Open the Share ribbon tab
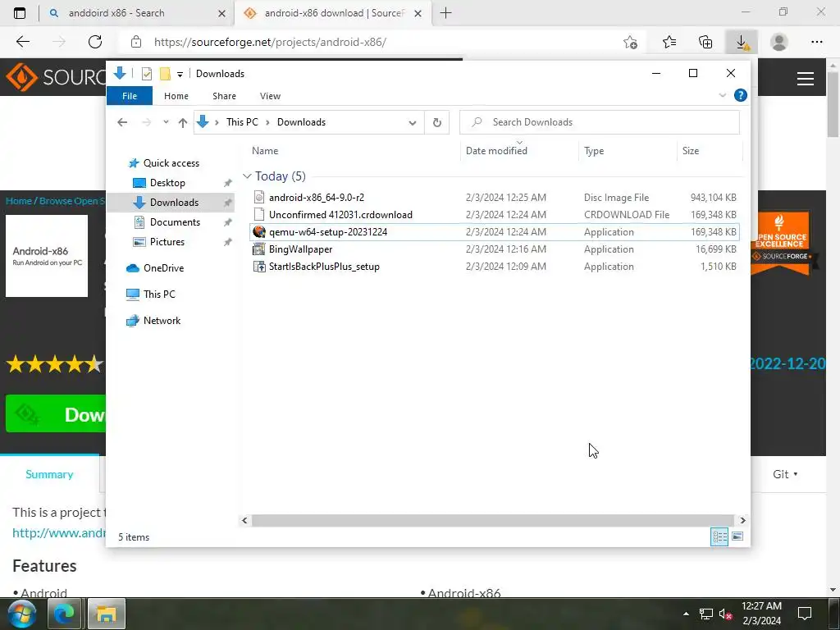840x630 pixels. pyautogui.click(x=224, y=96)
